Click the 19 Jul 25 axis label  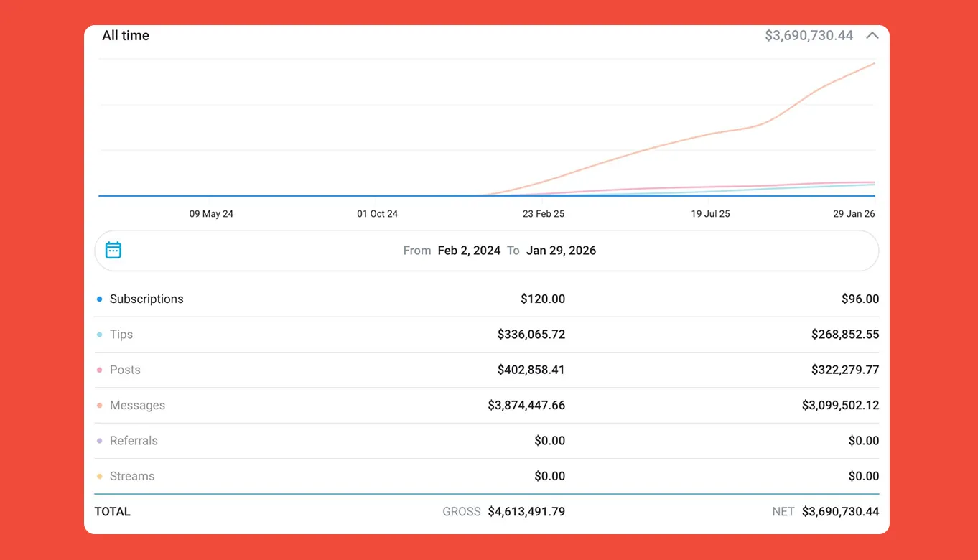[x=710, y=214]
